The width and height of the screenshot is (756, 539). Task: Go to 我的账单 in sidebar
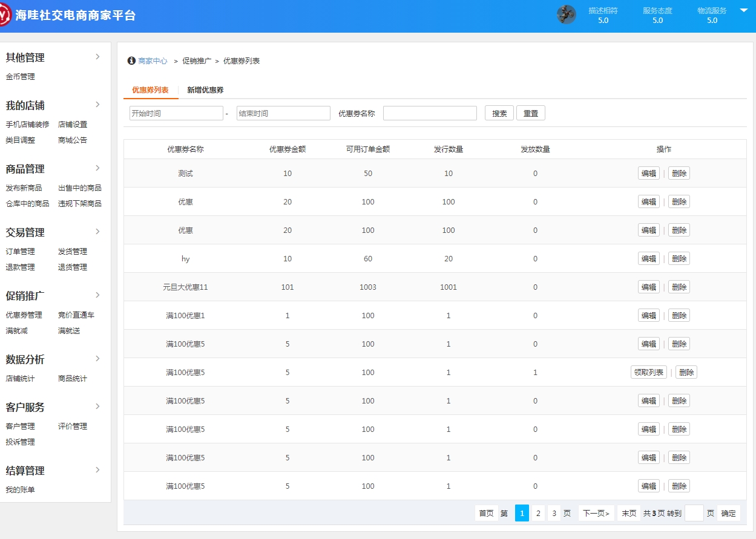click(21, 490)
